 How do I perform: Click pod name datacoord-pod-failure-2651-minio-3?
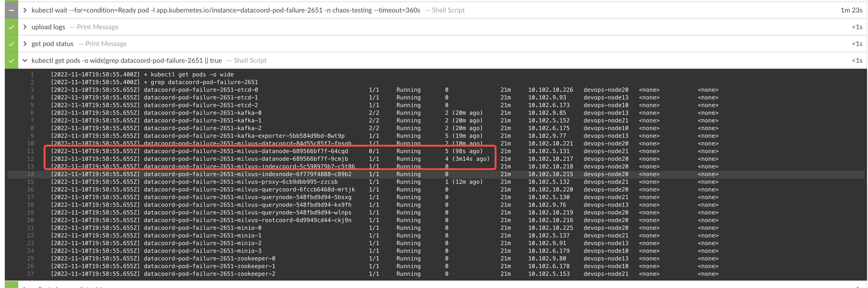(203, 251)
